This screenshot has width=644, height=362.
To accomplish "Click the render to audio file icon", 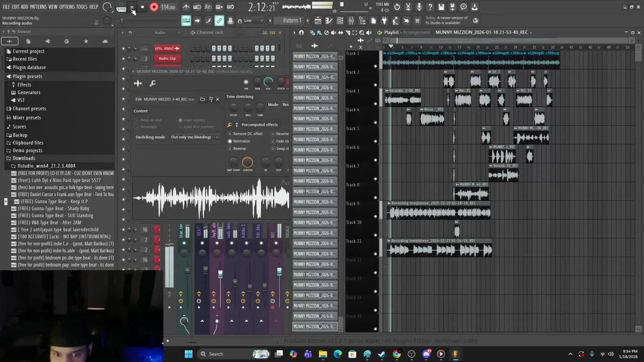I will 452,7.
